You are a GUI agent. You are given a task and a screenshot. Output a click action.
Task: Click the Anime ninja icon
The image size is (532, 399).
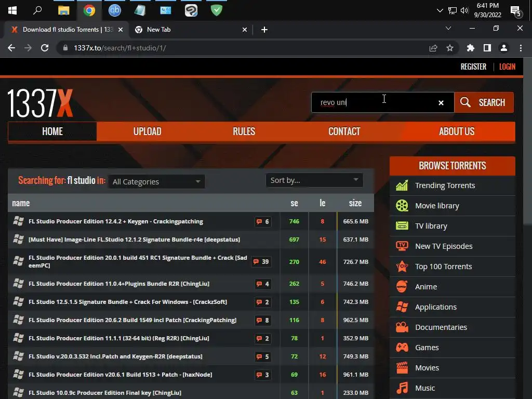(x=402, y=287)
